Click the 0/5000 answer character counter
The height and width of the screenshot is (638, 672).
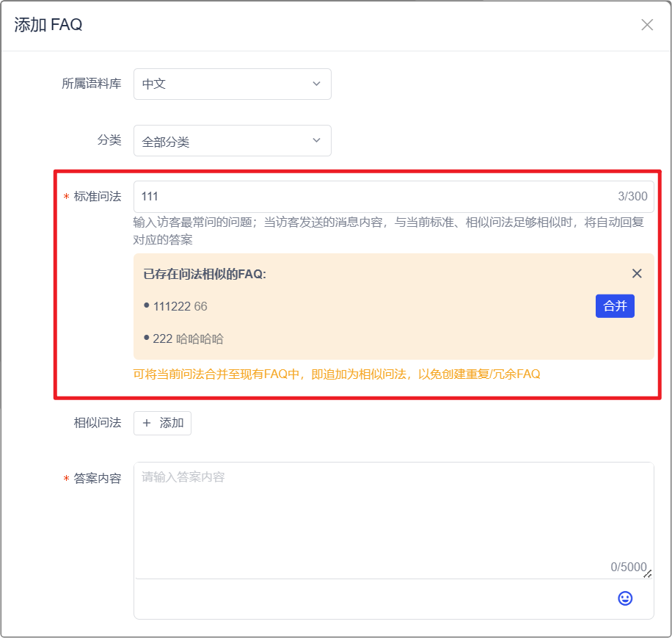pos(628,567)
